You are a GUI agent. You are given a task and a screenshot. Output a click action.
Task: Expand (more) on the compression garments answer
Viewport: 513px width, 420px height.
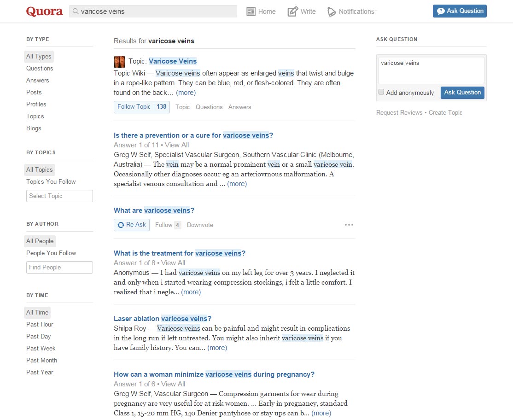[321, 413]
